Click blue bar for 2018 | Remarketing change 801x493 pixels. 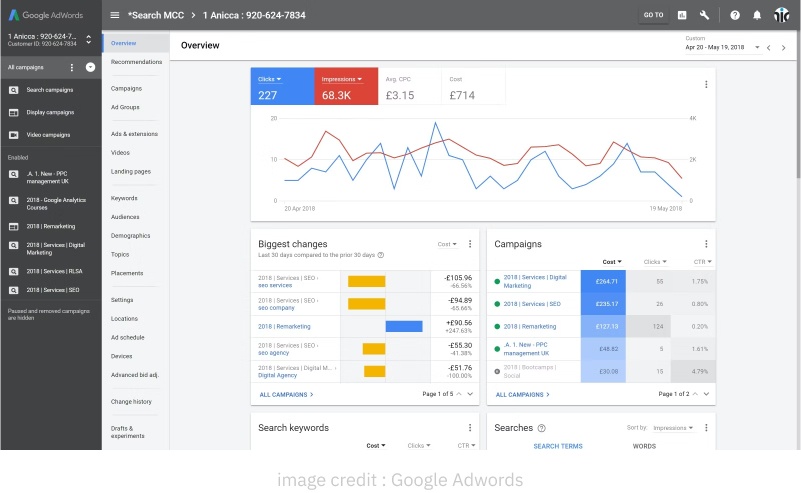[404, 326]
